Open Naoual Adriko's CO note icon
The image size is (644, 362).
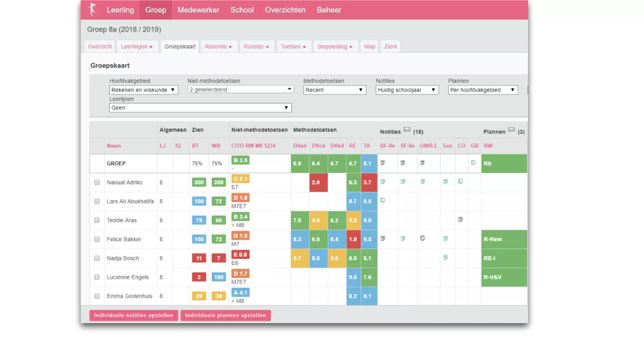point(460,182)
